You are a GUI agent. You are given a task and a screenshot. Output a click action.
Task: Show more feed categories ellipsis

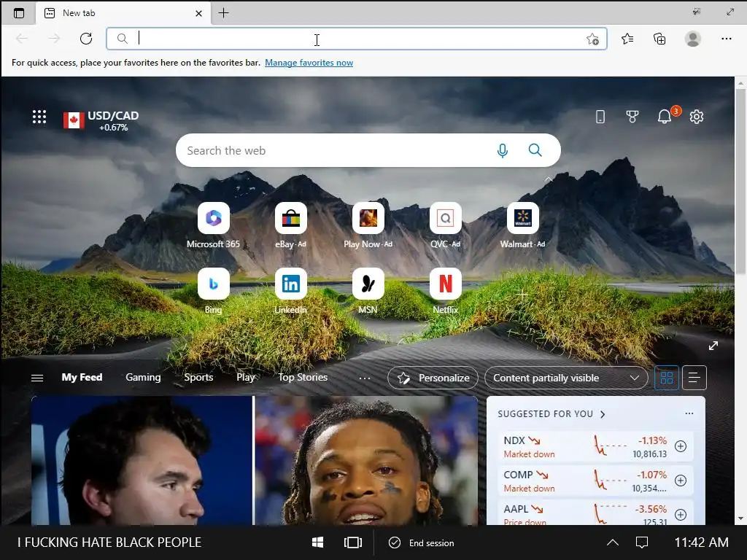pos(365,378)
